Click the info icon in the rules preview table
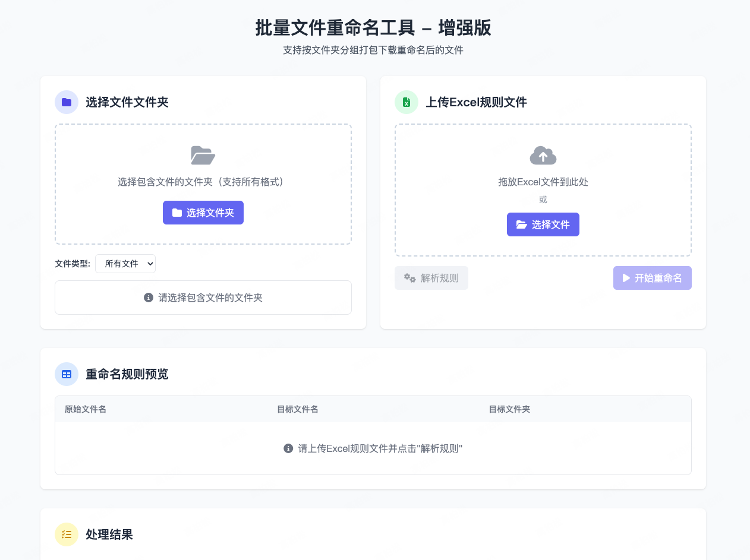The height and width of the screenshot is (560, 750). point(288,448)
